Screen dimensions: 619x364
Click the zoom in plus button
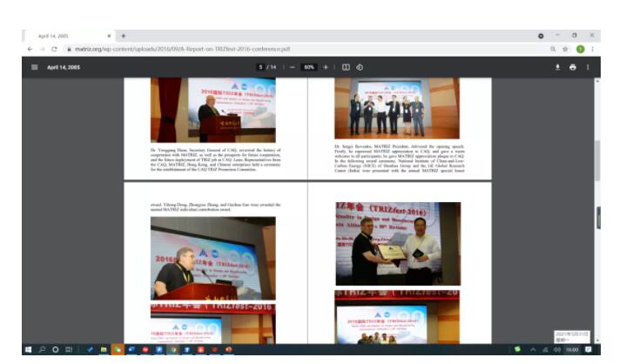coord(326,67)
